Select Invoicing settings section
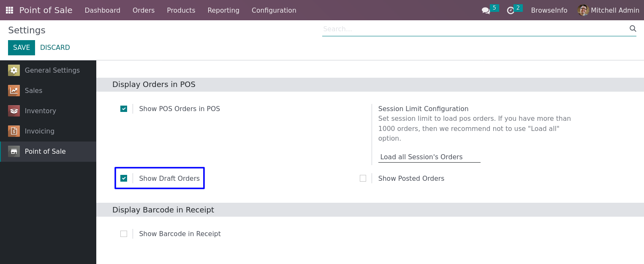 pyautogui.click(x=48, y=131)
